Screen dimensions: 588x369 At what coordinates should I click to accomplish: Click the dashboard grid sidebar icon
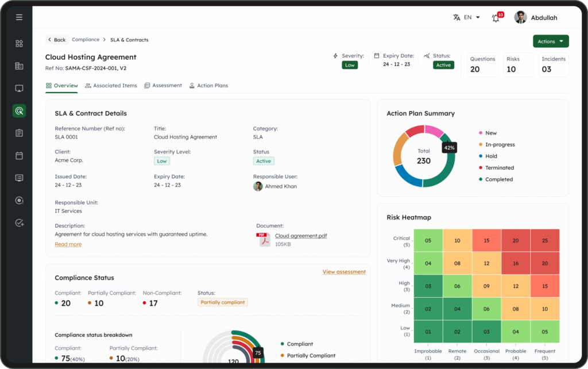(x=19, y=44)
